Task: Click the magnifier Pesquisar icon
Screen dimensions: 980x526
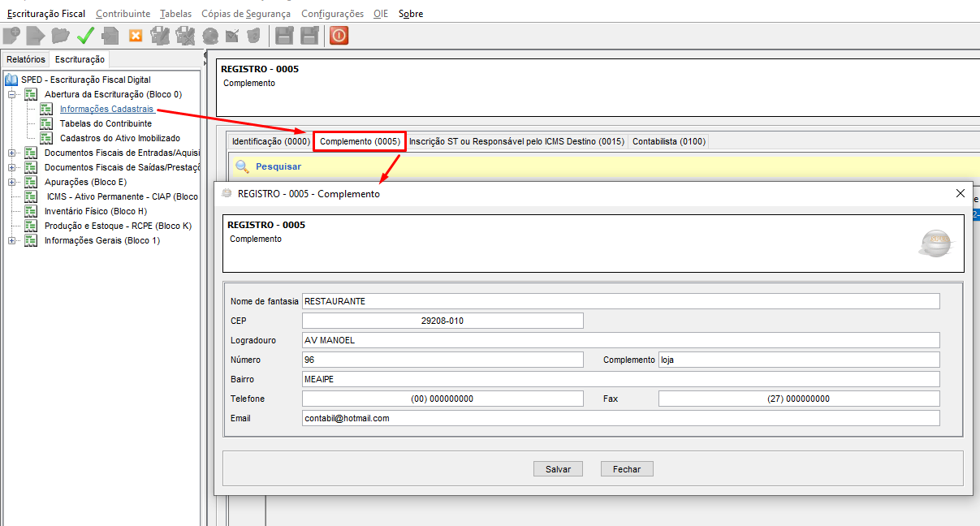Action: [x=242, y=166]
